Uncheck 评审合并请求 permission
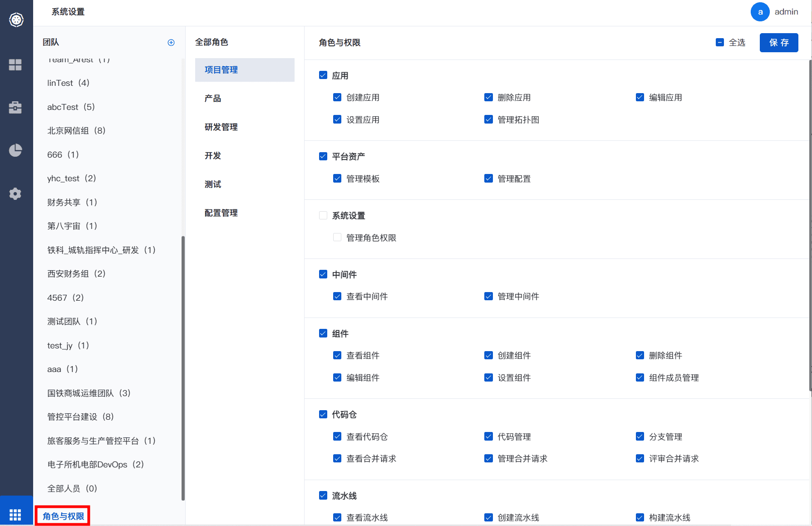Screen dimensions: 812x526 tap(640, 458)
